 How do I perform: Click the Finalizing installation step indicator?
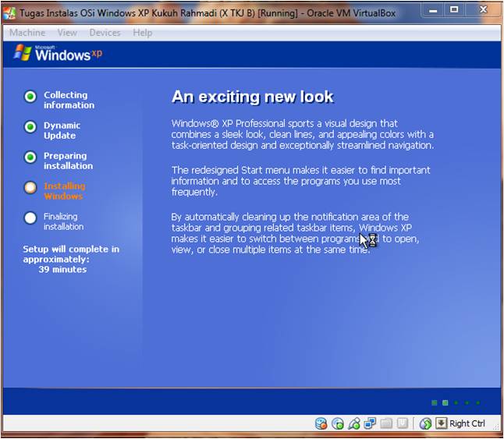(x=30, y=218)
